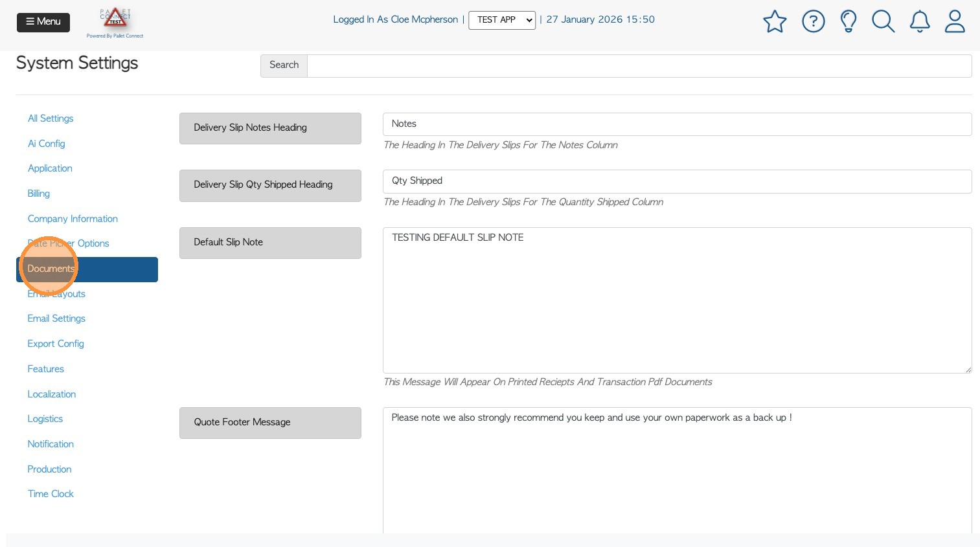Go to Company Information settings

[x=73, y=219]
